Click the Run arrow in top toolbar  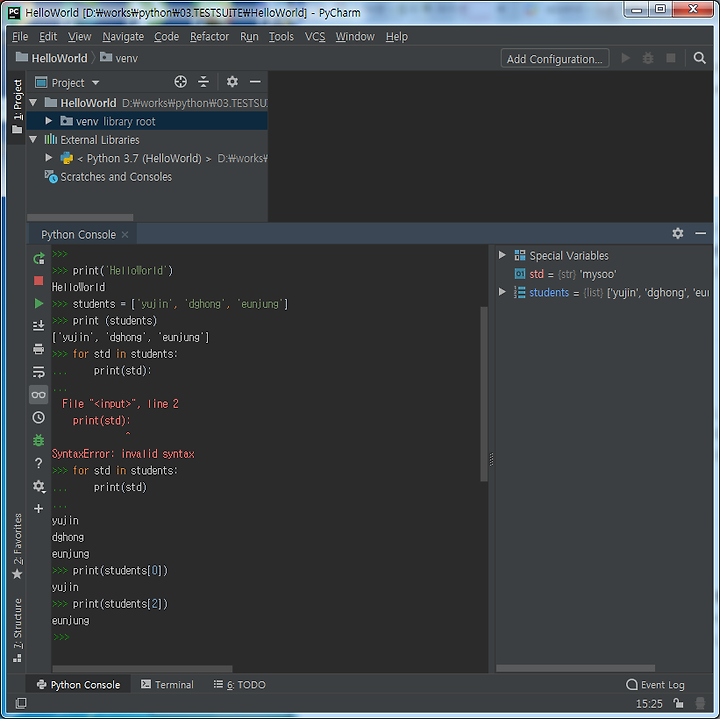pos(625,58)
